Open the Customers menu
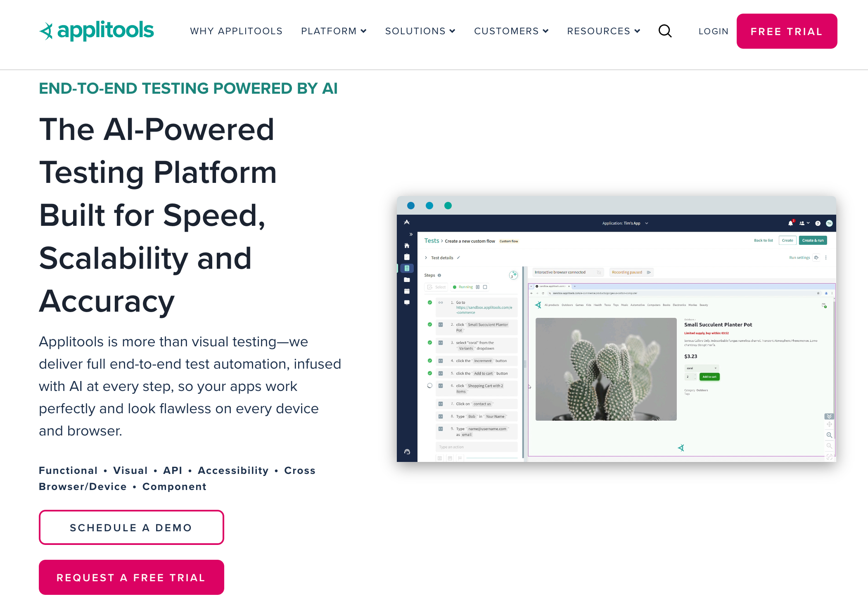Screen dimensions: 868x606 511,31
